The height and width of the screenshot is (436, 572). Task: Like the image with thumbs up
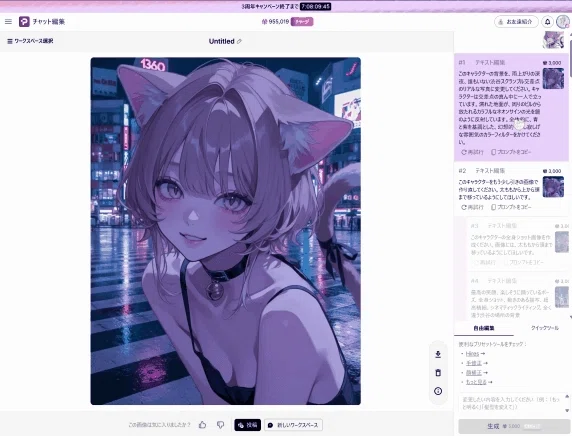coord(202,425)
